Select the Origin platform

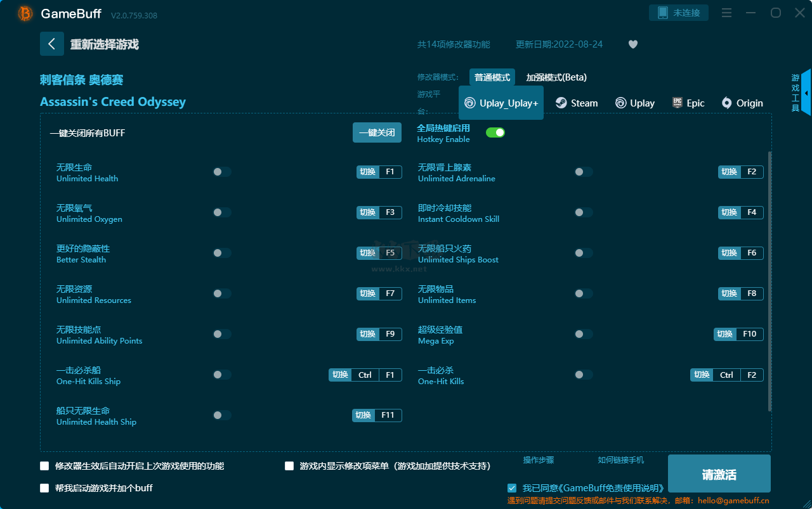pyautogui.click(x=742, y=103)
